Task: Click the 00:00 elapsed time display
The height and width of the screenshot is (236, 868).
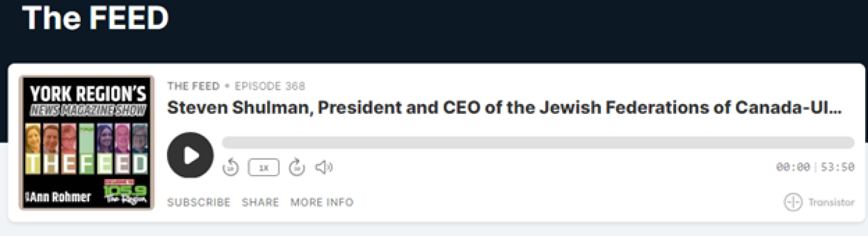Action: click(x=793, y=167)
